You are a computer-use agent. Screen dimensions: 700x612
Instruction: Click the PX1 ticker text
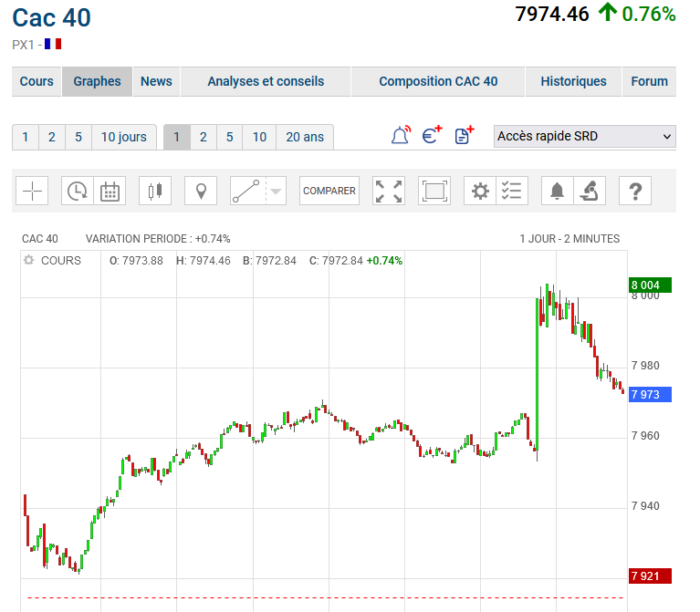coord(23,45)
